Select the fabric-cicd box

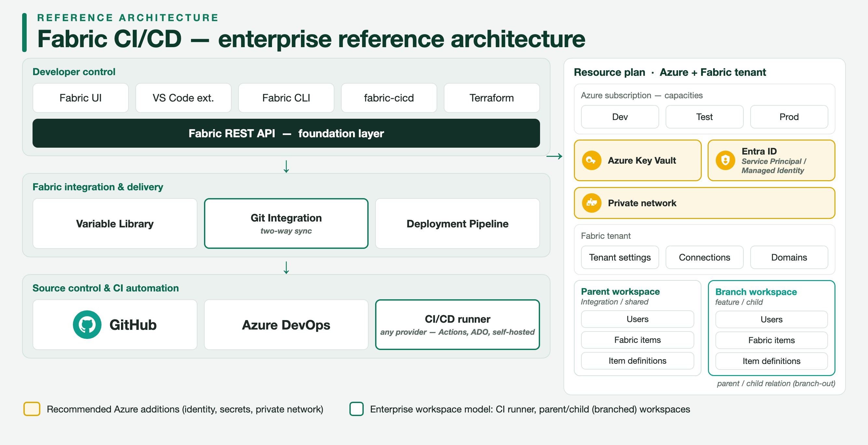click(x=389, y=98)
